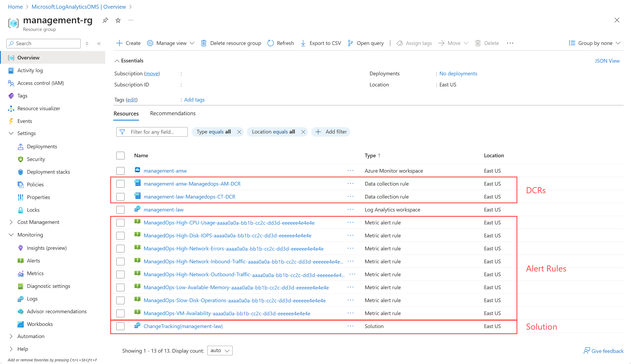The width and height of the screenshot is (631, 364).
Task: Click the Export to CSV download icon
Action: tap(303, 43)
